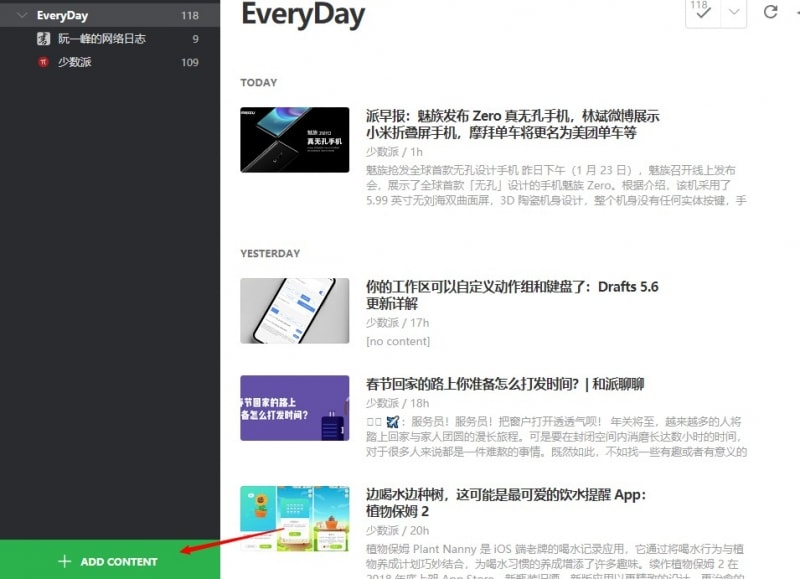Mark all 118 articles as read
This screenshot has width=800, height=579.
point(702,13)
